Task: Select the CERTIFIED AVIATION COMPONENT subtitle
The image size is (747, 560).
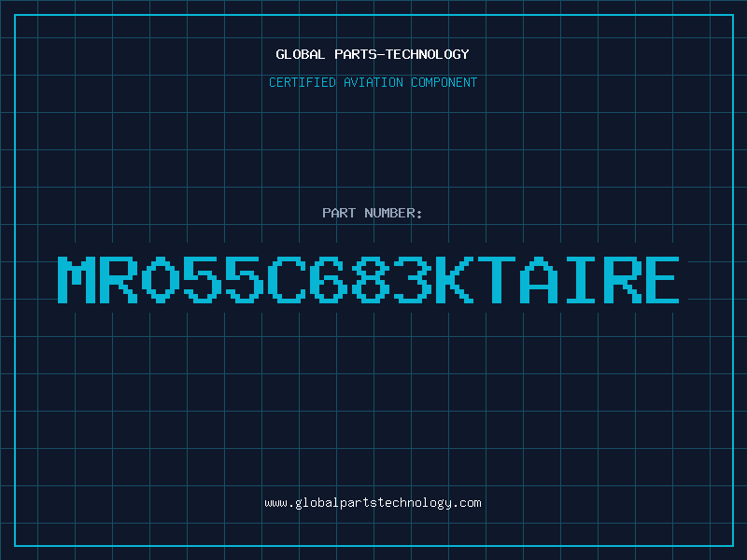Action: 373,82
